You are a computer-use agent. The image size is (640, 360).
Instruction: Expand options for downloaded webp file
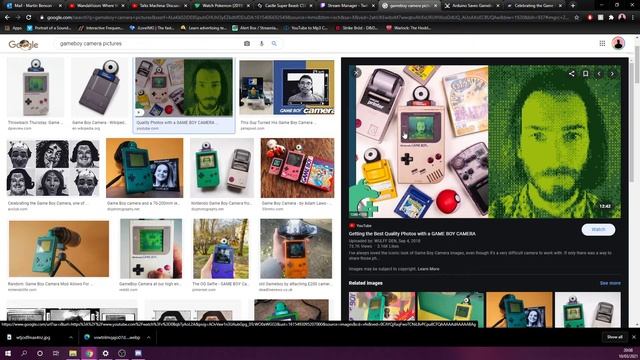tap(149, 338)
